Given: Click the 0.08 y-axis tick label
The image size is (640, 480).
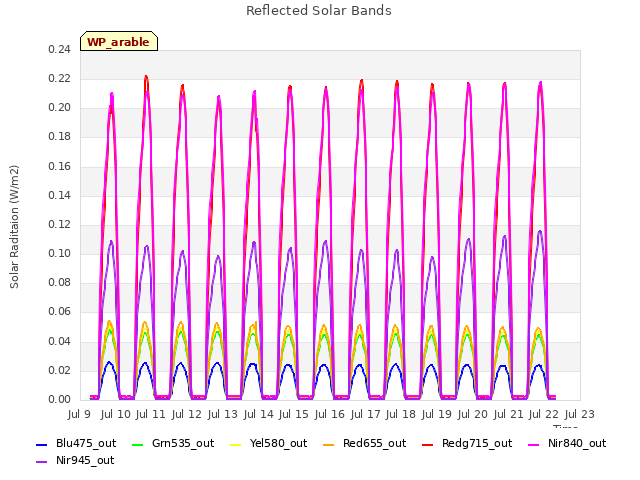Looking at the screenshot, I should pos(60,283).
